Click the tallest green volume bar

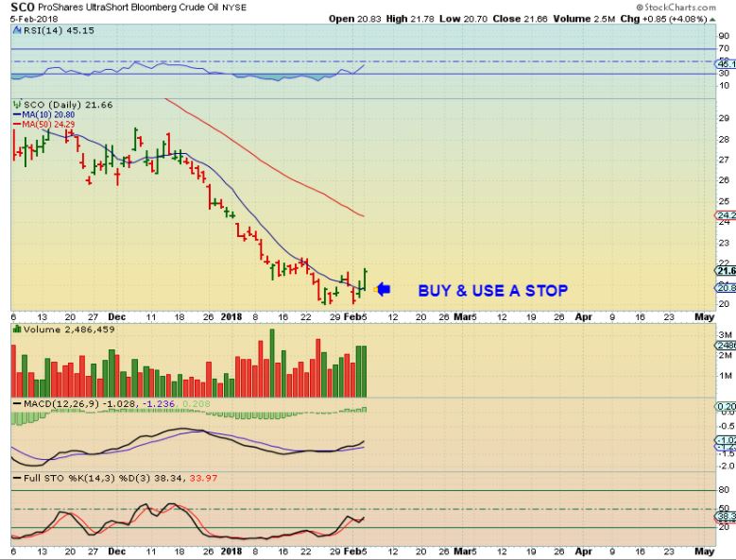272,363
